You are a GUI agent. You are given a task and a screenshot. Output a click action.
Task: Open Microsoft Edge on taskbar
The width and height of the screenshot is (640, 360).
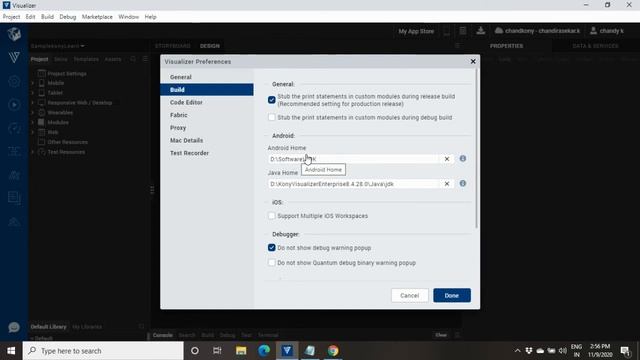[264, 351]
